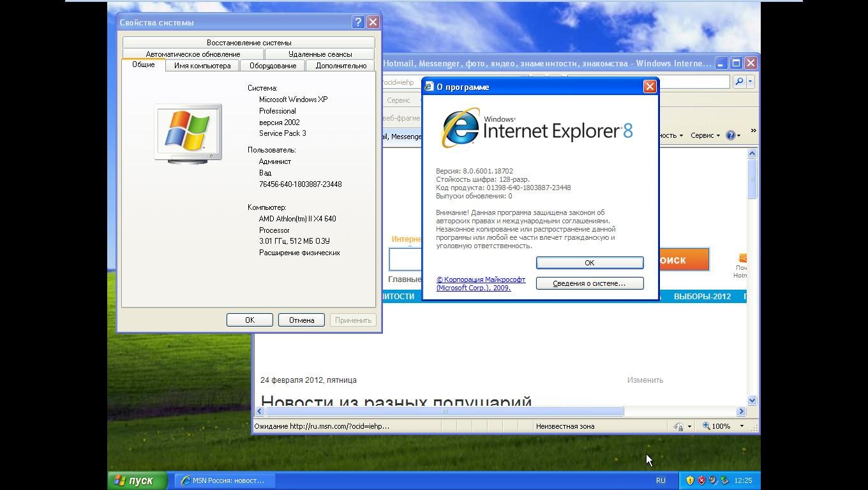Click OK in the О программе dialog

point(590,263)
